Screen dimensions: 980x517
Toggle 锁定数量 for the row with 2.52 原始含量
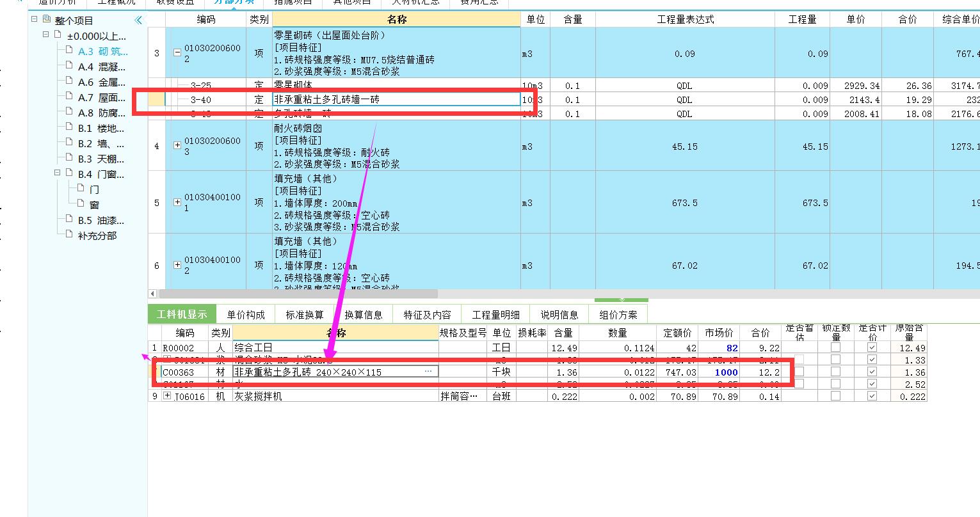point(835,384)
